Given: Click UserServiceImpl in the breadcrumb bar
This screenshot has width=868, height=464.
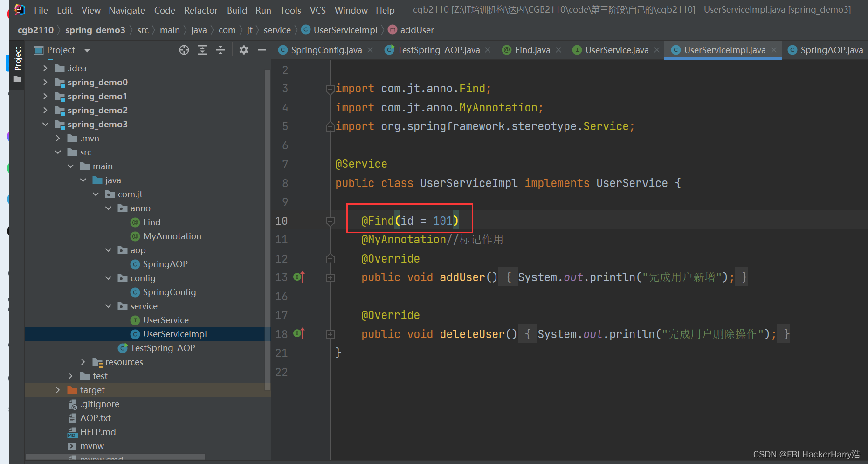Looking at the screenshot, I should [345, 30].
